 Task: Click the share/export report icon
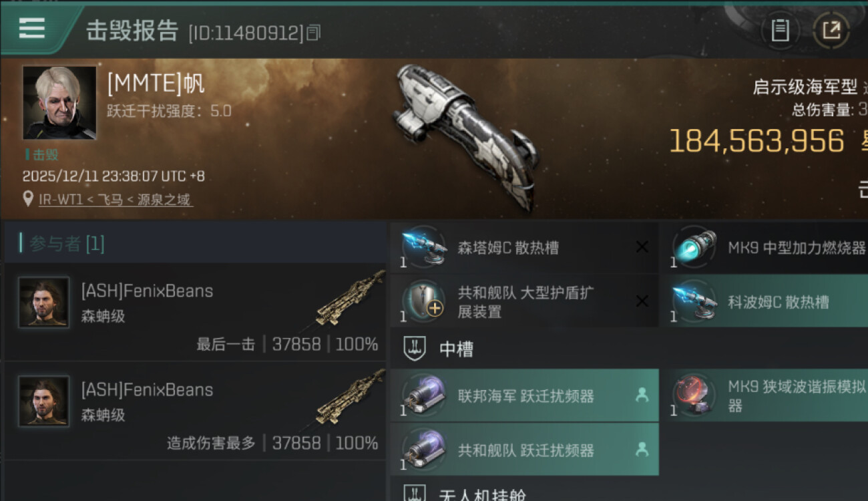click(831, 30)
